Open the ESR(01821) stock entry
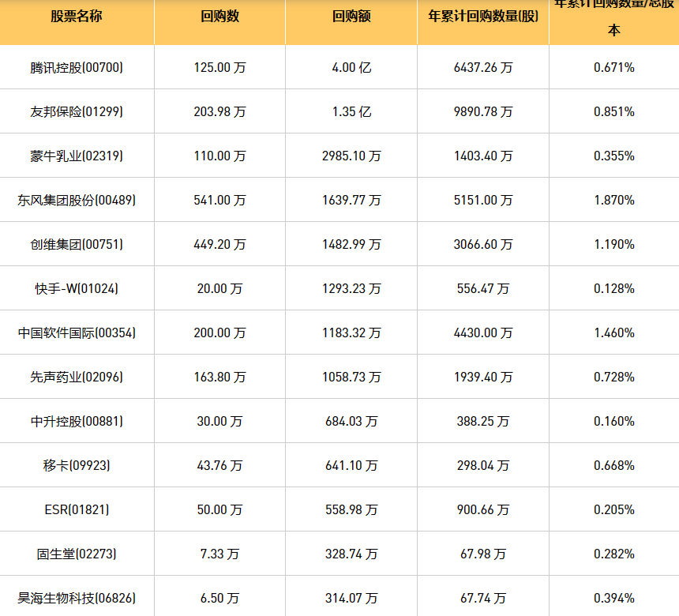Viewport: 679px width, 616px height. point(77,510)
